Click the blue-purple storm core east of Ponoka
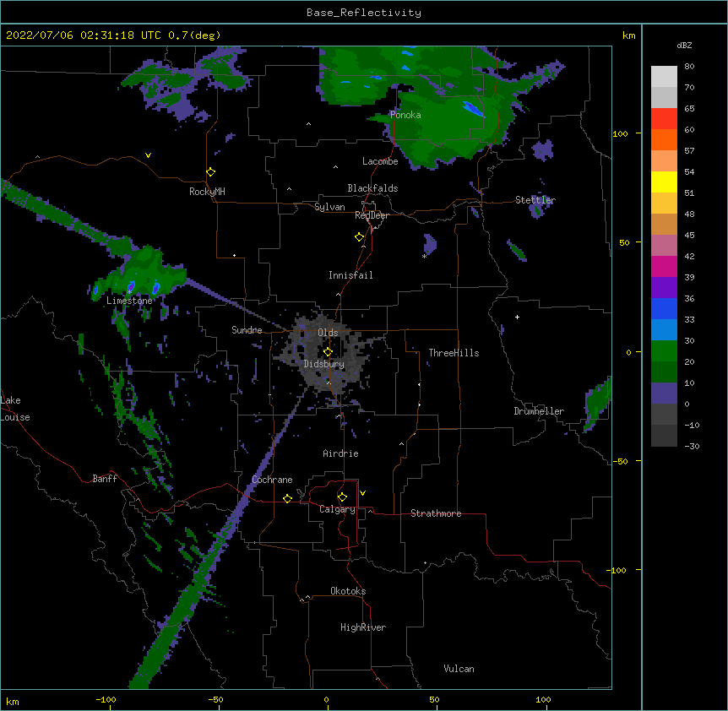728x711 pixels. (474, 109)
